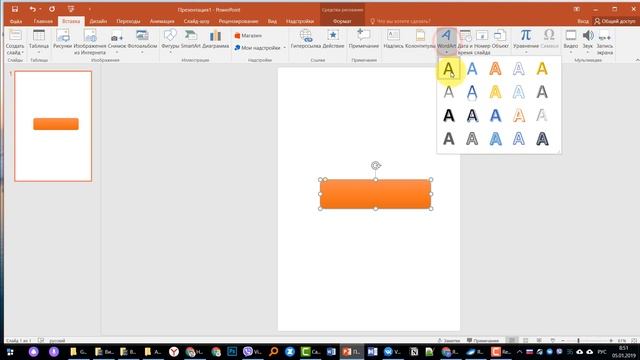Switch to Reading view in the status bar
Image resolution: width=640 pixels, height=360 pixels.
539,340
